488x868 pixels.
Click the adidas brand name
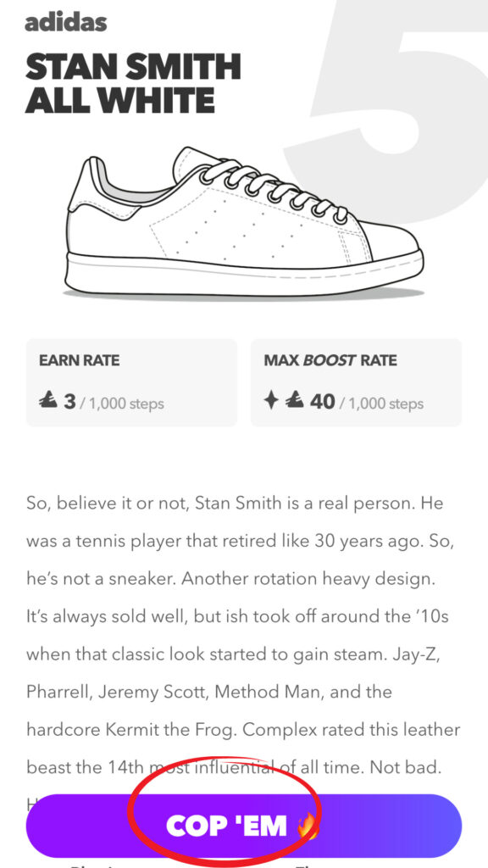66,21
